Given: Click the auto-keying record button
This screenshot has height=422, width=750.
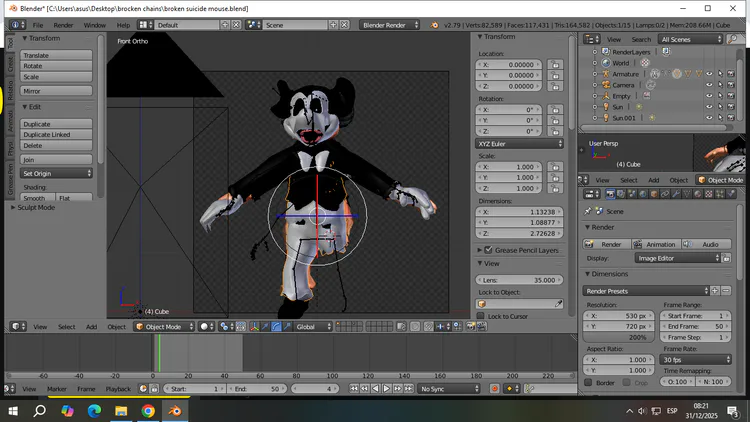Looking at the screenshot, I should point(495,389).
